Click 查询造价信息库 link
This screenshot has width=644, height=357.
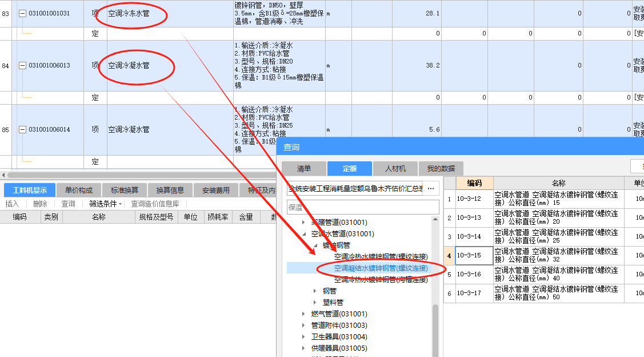tap(155, 204)
